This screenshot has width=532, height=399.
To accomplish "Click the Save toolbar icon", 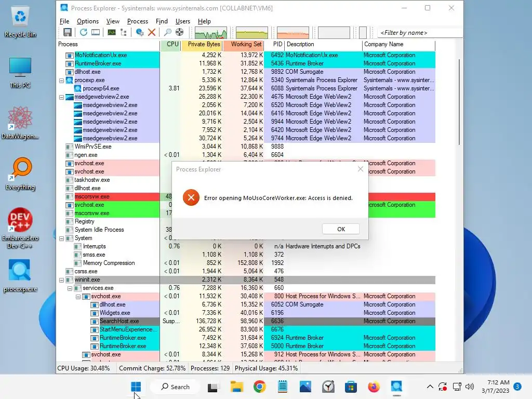I will tap(68, 32).
